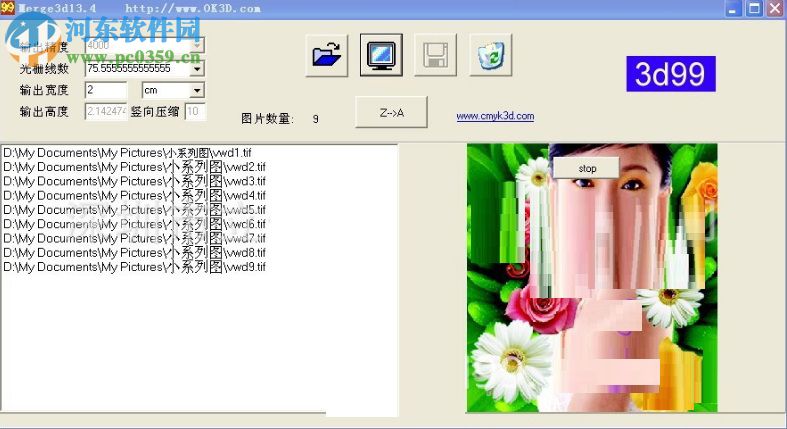787x429 pixels.
Task: Click the Z-->A sort button
Action: click(x=391, y=112)
